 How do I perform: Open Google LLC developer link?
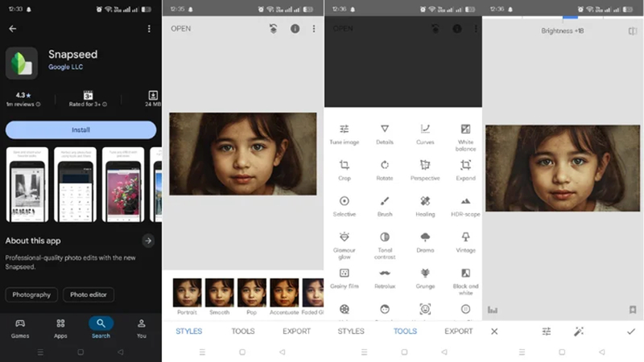coord(66,67)
